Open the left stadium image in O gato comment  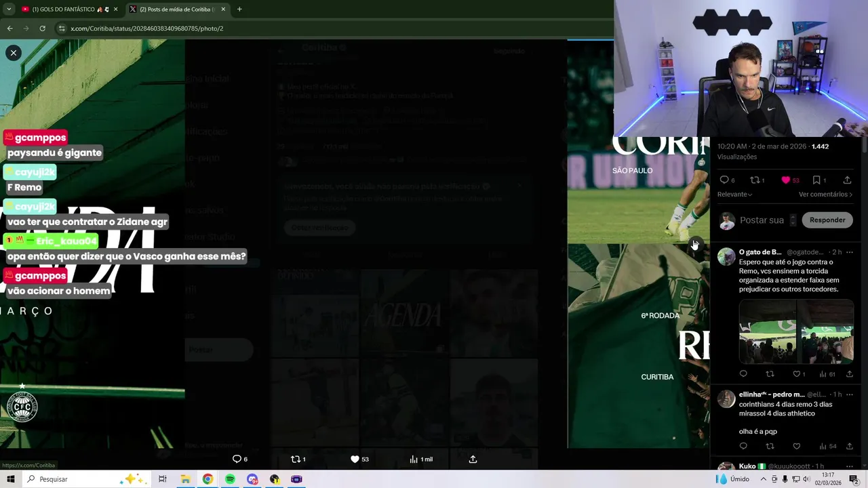coord(768,332)
